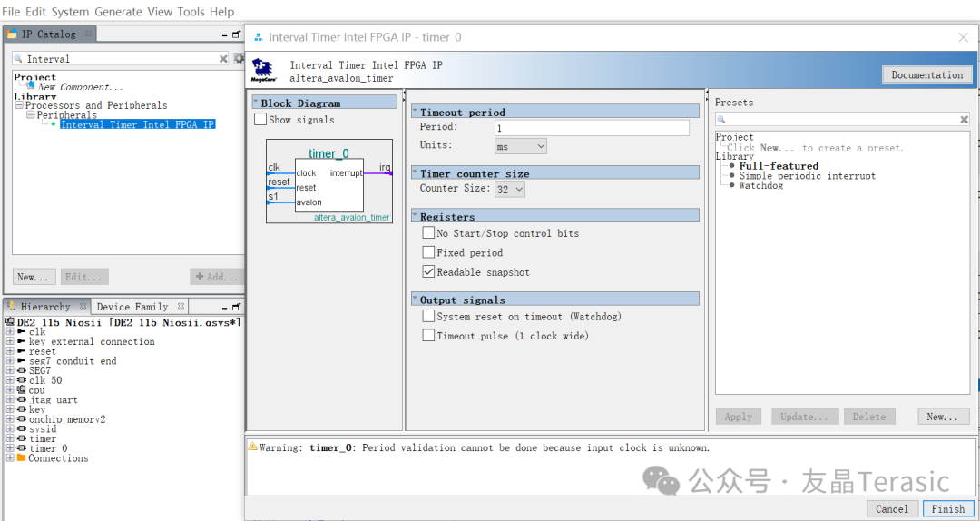Open the View menu
980x521 pixels.
(x=160, y=12)
